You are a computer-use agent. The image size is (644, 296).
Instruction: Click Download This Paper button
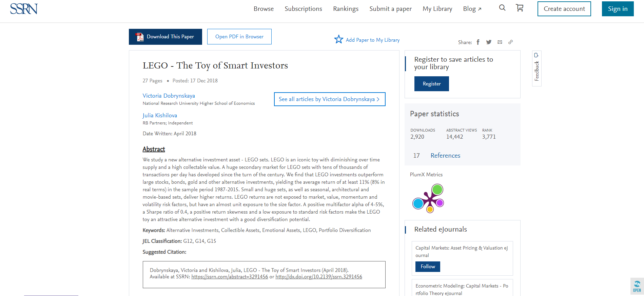pyautogui.click(x=165, y=37)
